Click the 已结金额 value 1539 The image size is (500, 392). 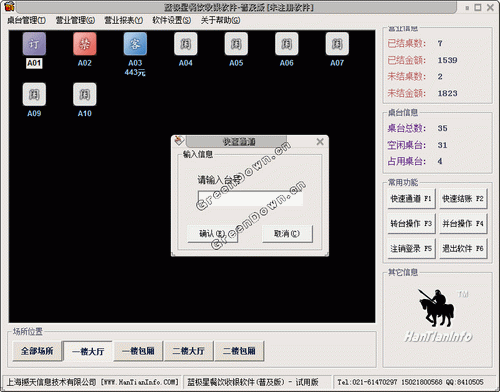[447, 60]
